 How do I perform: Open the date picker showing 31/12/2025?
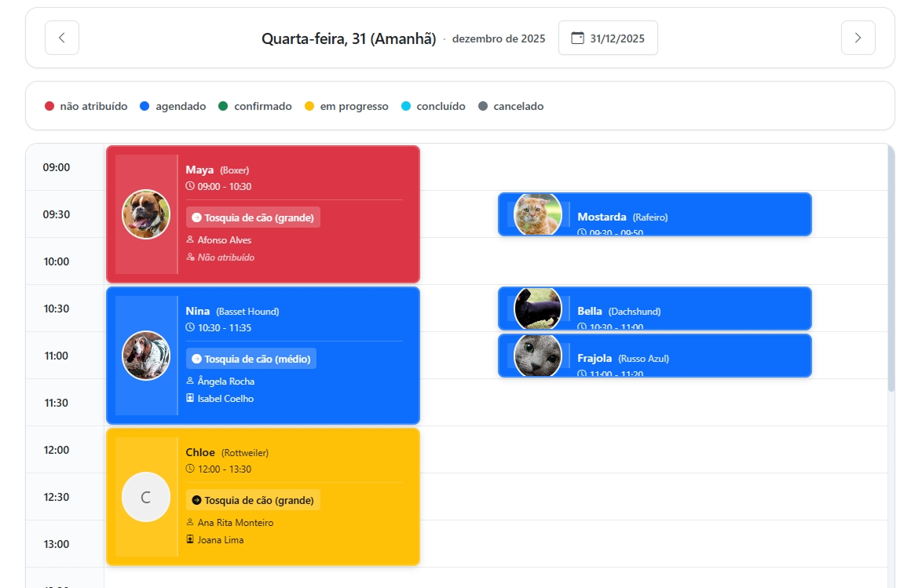click(608, 37)
